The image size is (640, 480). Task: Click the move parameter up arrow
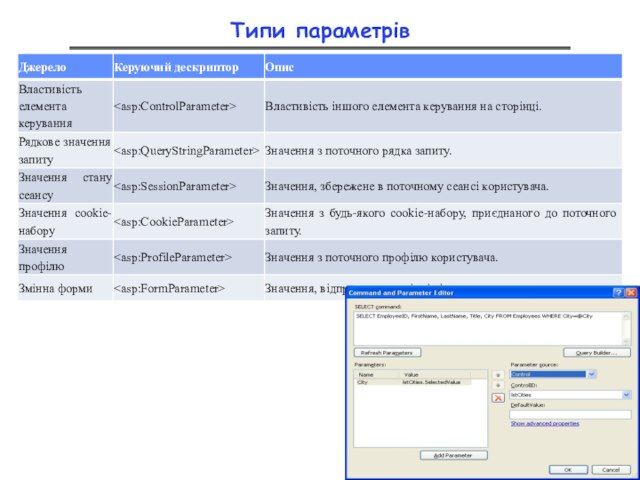(497, 374)
